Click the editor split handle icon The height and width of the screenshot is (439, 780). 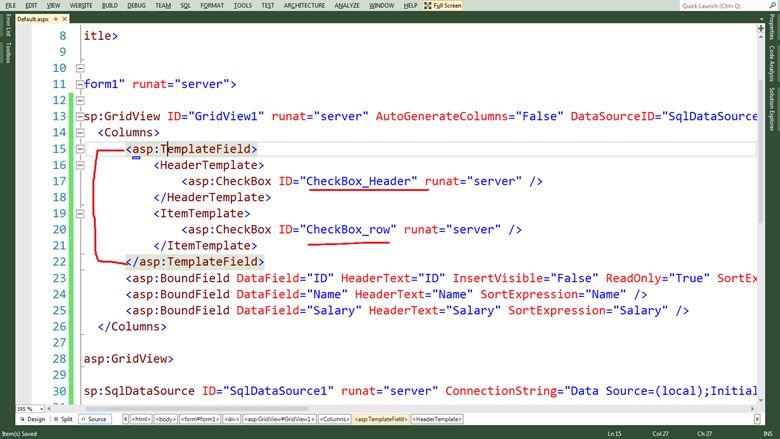point(761,28)
